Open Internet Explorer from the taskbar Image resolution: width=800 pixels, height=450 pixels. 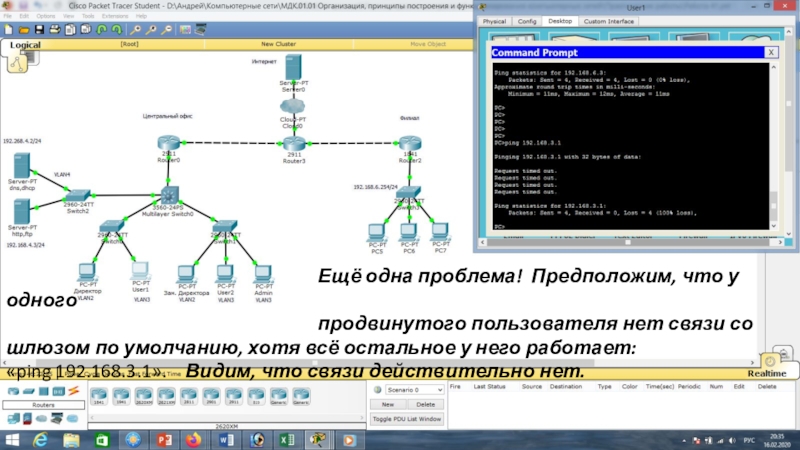click(40, 440)
